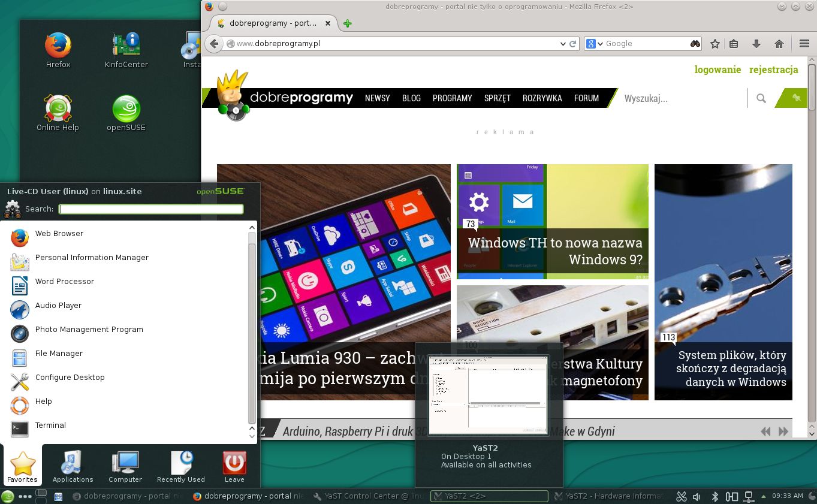The width and height of the screenshot is (817, 504).
Task: Bookmark this page with the star icon
Action: coord(715,44)
